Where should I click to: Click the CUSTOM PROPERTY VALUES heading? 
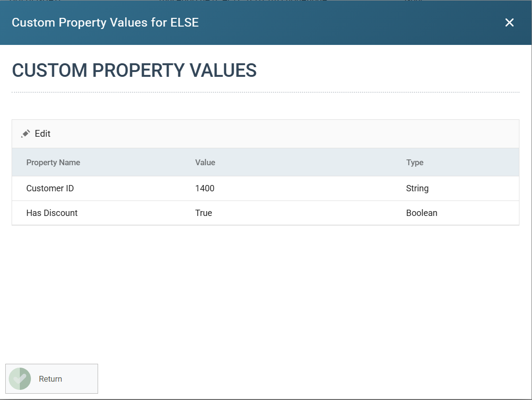coord(134,70)
